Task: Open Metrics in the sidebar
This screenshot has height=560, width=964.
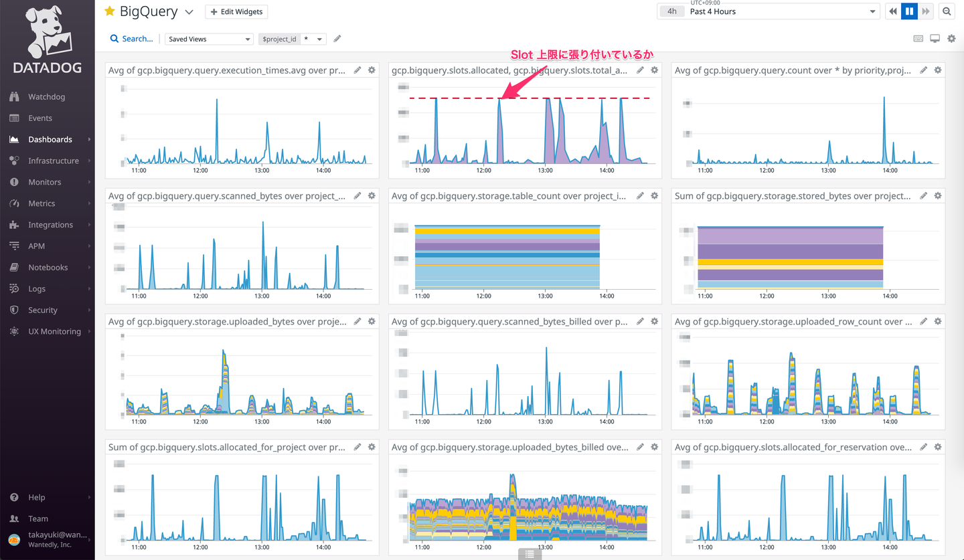Action: [42, 204]
